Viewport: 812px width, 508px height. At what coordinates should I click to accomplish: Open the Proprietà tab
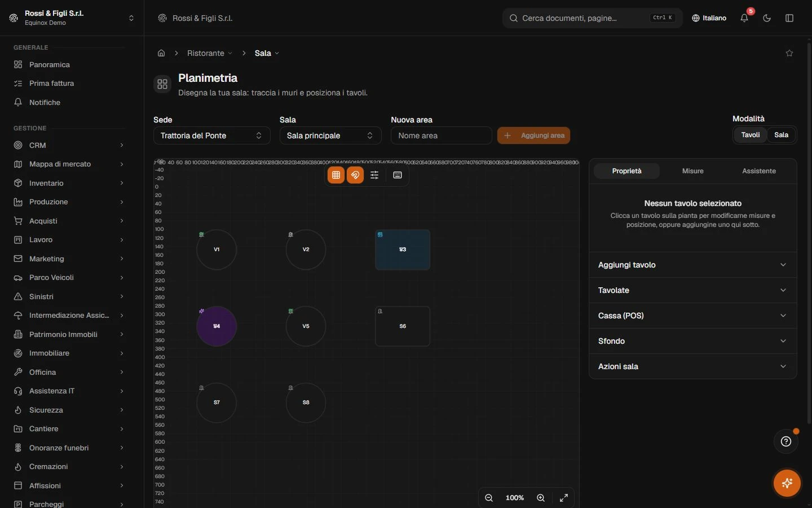click(626, 171)
